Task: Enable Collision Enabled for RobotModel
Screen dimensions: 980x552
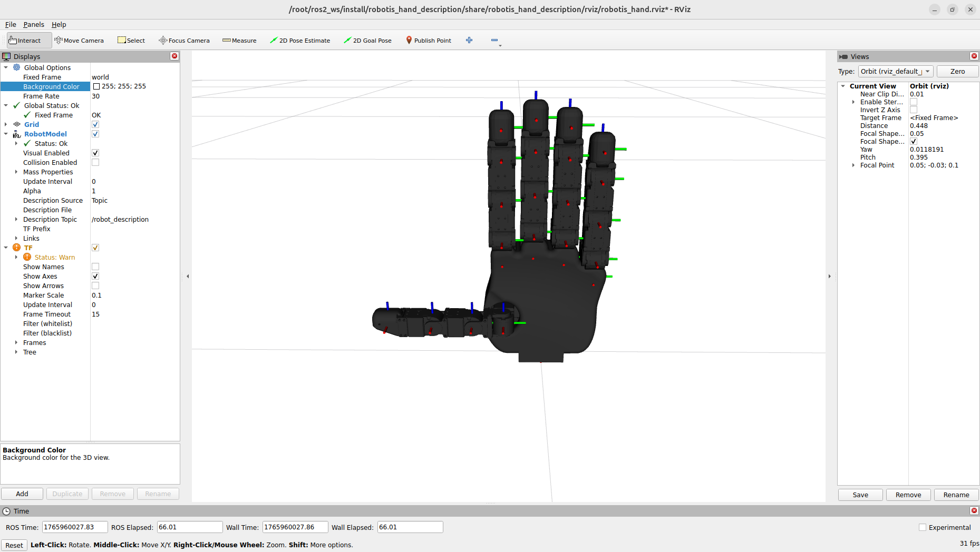Action: pyautogui.click(x=95, y=162)
